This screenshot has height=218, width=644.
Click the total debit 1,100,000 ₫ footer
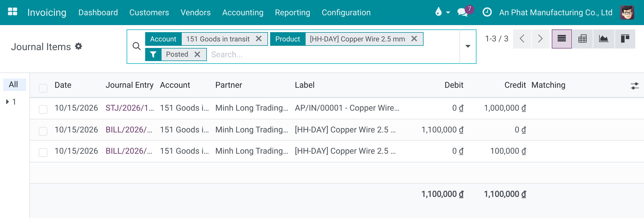[442, 194]
